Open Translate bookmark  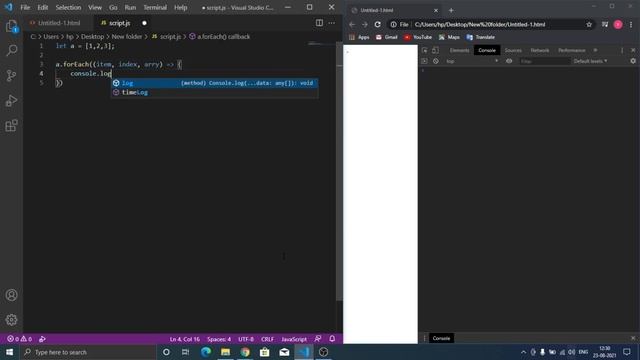coord(480,37)
